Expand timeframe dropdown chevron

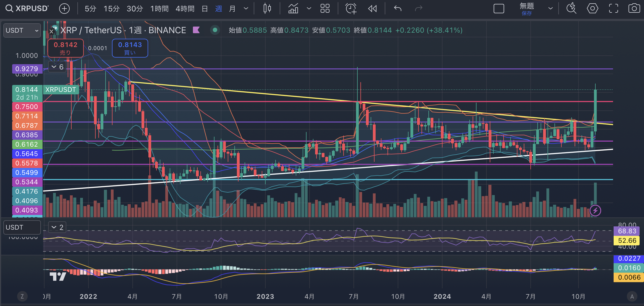[246, 9]
